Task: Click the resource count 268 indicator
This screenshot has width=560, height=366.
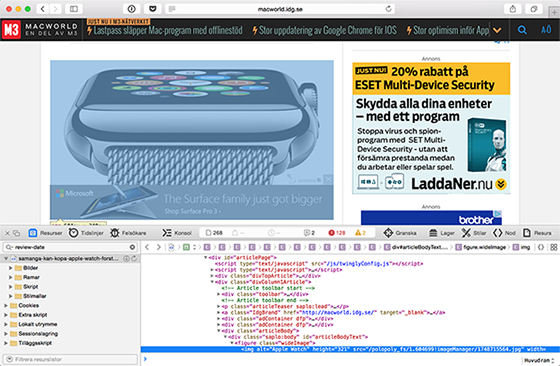Action: [214, 233]
